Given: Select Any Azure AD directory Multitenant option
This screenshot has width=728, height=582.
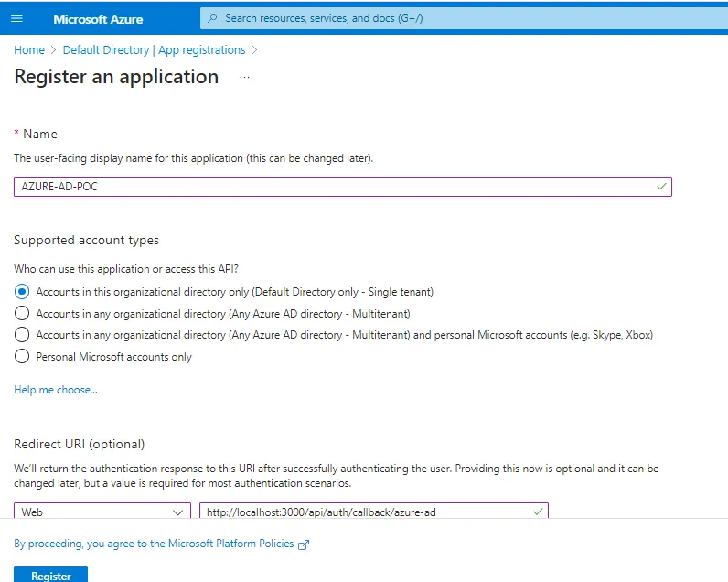Looking at the screenshot, I should [x=22, y=313].
